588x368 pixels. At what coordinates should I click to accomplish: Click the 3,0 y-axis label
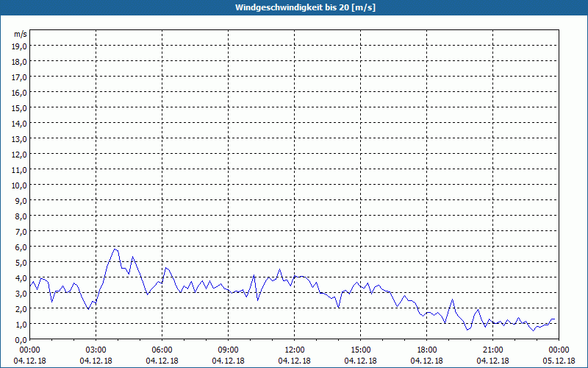[21, 294]
